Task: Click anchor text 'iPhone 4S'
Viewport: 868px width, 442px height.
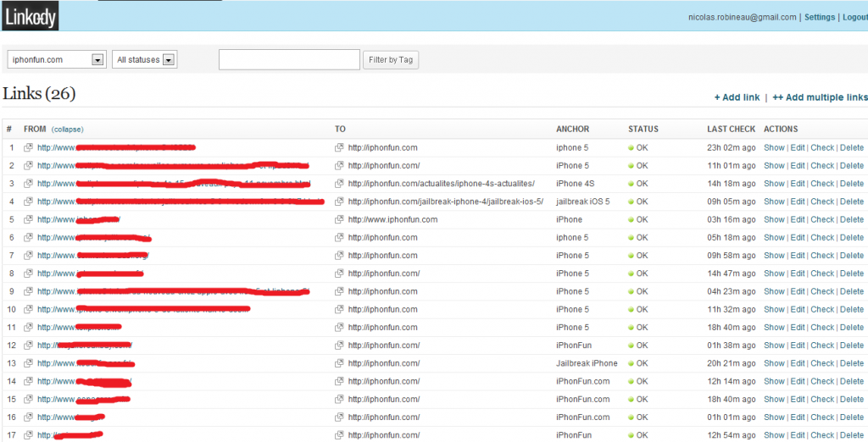Action: [576, 184]
